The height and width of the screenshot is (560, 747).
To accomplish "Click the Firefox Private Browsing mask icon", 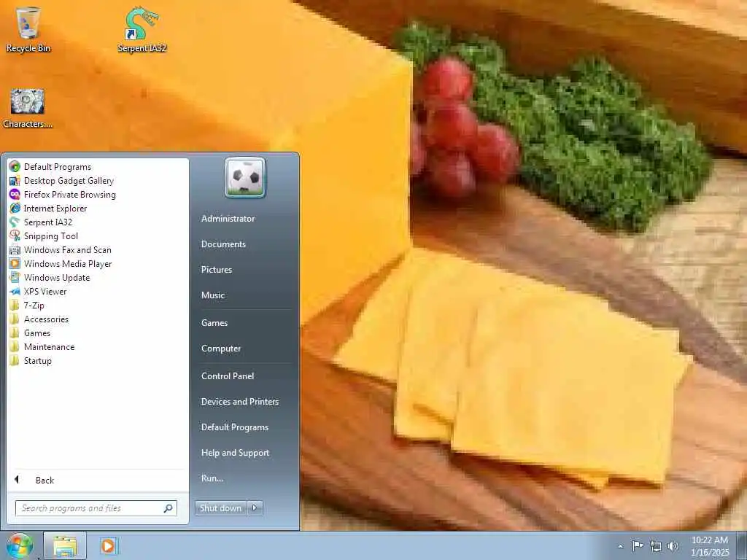I will pos(15,194).
